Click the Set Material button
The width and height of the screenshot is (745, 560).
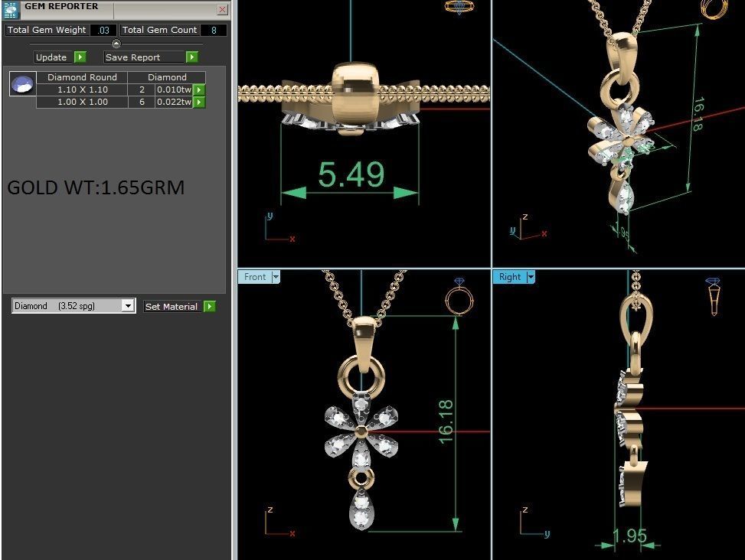(x=172, y=307)
